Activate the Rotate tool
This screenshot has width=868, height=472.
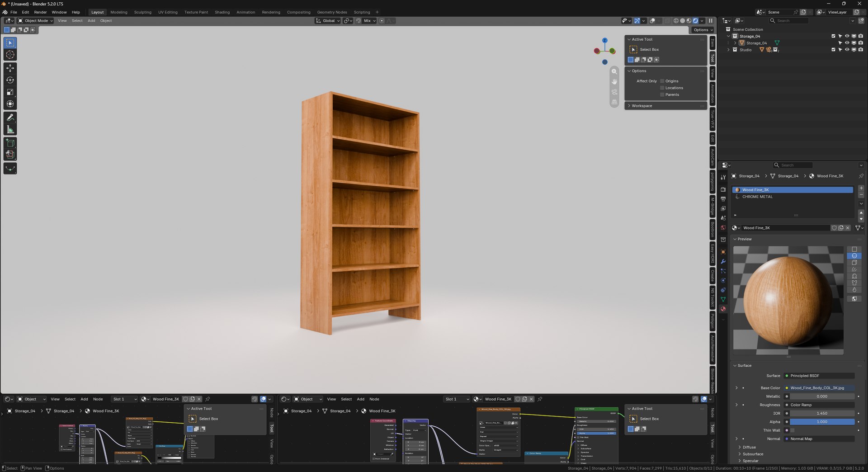point(10,80)
